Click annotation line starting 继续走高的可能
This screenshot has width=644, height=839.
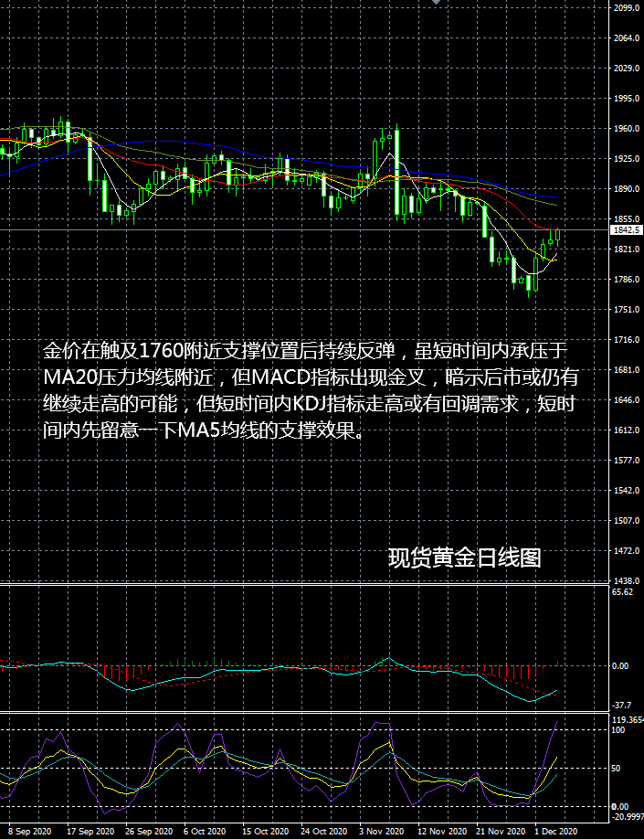click(309, 404)
